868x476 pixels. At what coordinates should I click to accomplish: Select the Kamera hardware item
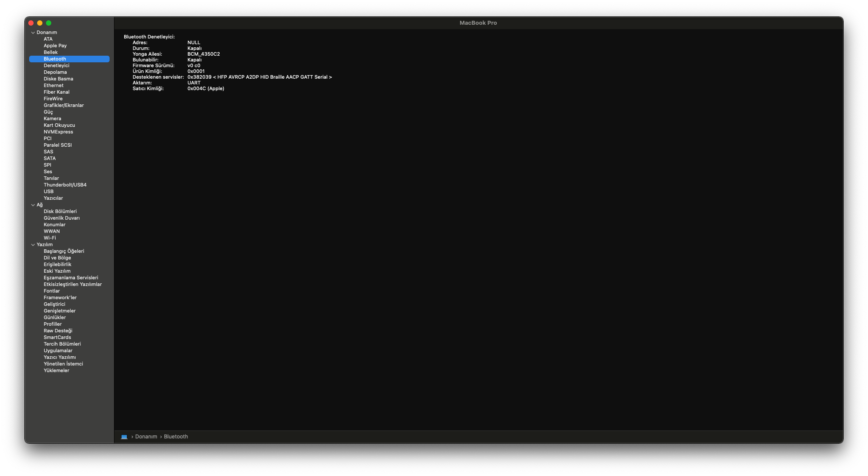[52, 118]
